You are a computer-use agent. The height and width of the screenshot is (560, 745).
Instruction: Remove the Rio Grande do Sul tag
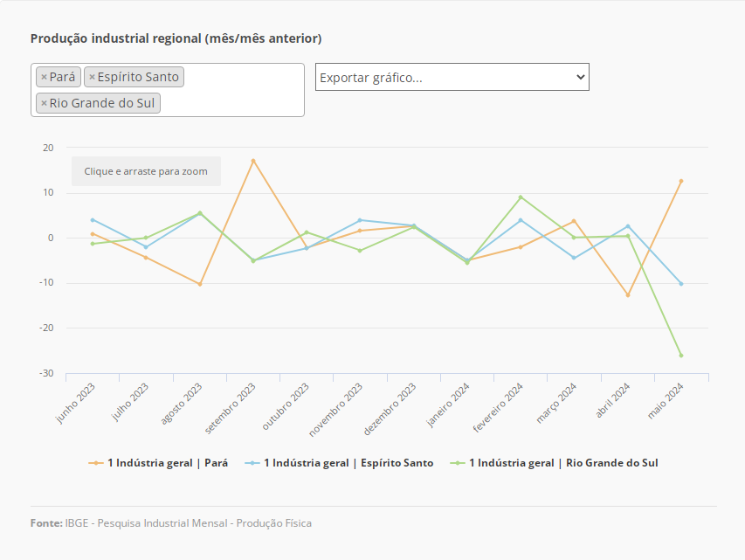pyautogui.click(x=44, y=103)
